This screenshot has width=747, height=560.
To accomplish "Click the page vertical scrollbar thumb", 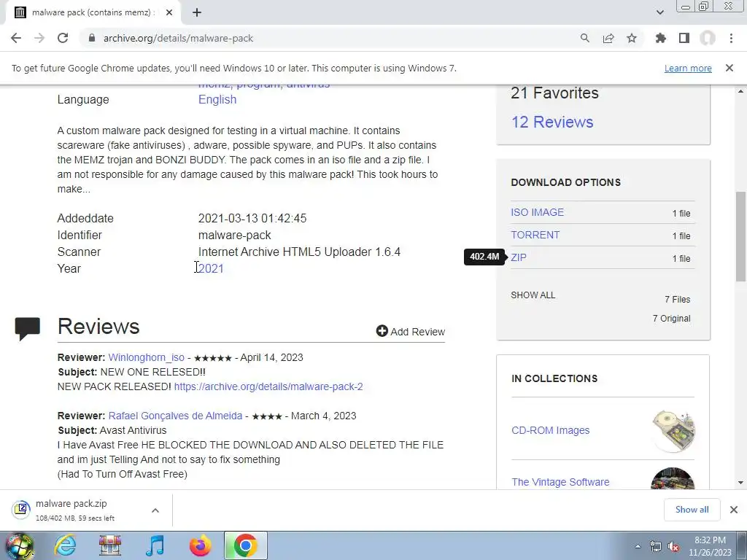I will point(741,236).
